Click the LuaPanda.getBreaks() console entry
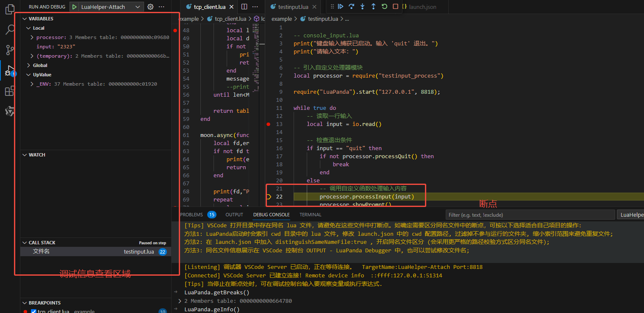This screenshot has height=313, width=644. (x=217, y=293)
